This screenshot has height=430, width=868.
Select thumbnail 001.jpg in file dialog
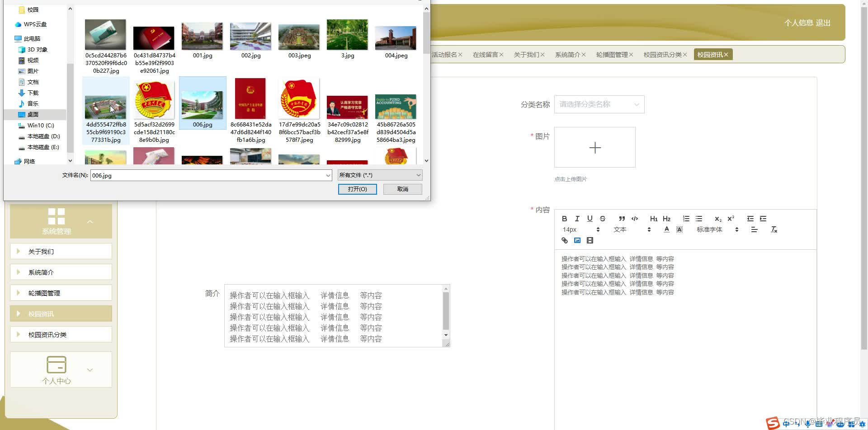202,41
